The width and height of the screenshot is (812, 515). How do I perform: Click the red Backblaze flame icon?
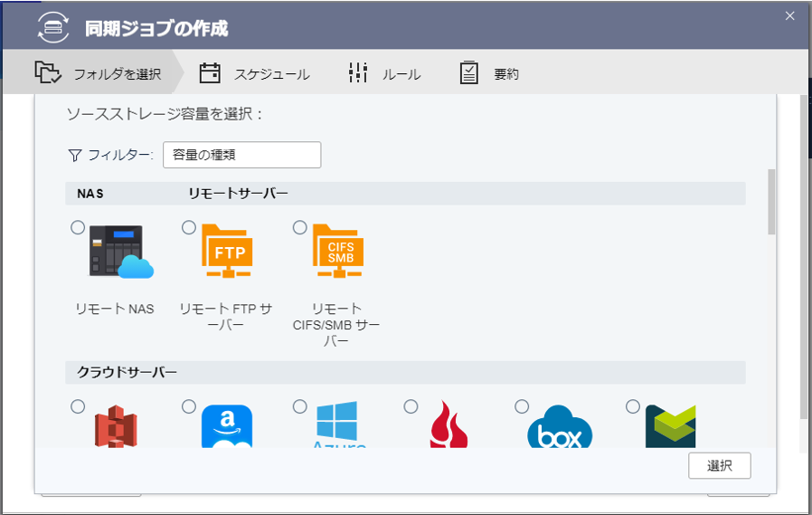click(448, 427)
